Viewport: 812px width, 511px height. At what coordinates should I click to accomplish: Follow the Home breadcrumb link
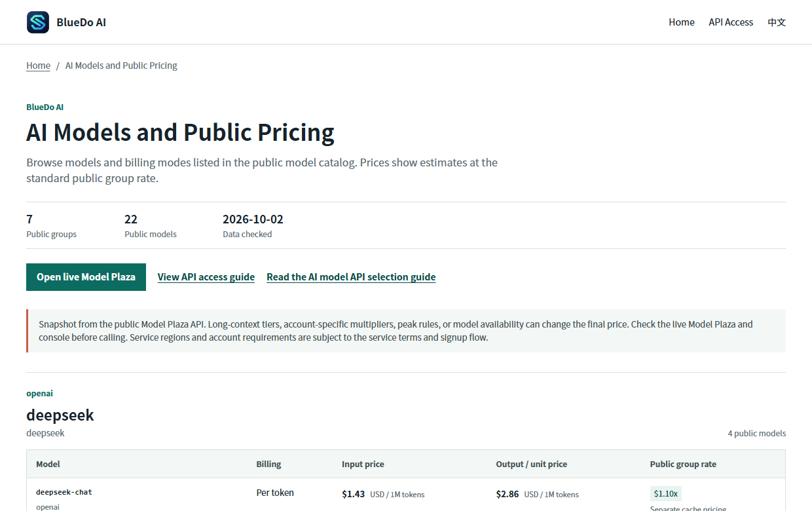(x=38, y=66)
